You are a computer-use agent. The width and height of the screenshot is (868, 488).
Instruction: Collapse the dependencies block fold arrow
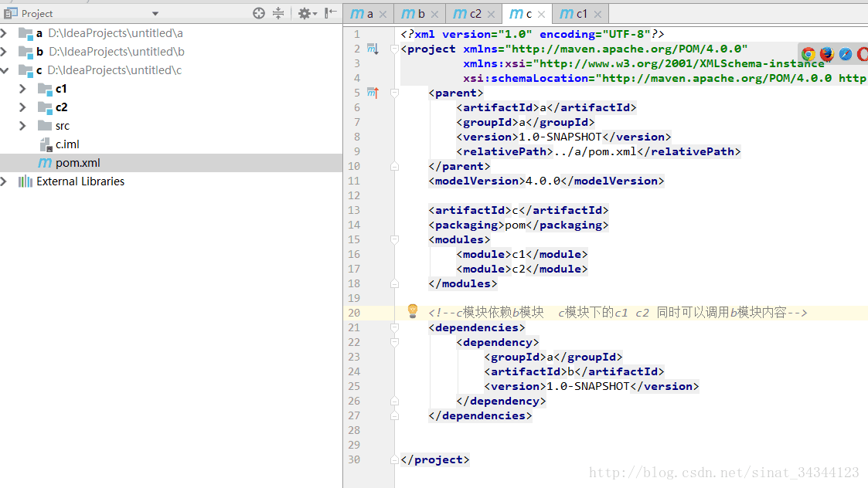pyautogui.click(x=395, y=327)
